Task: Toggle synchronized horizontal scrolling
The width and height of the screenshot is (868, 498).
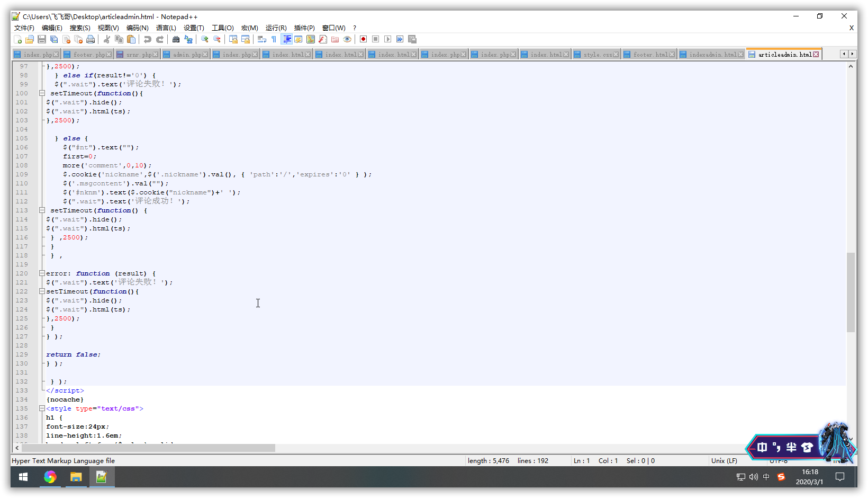Action: [245, 39]
